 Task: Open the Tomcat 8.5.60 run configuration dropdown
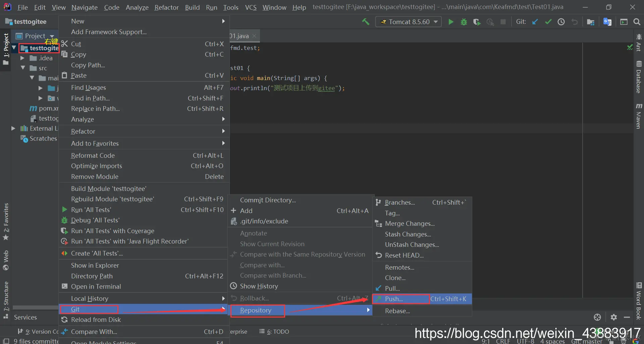pos(409,22)
